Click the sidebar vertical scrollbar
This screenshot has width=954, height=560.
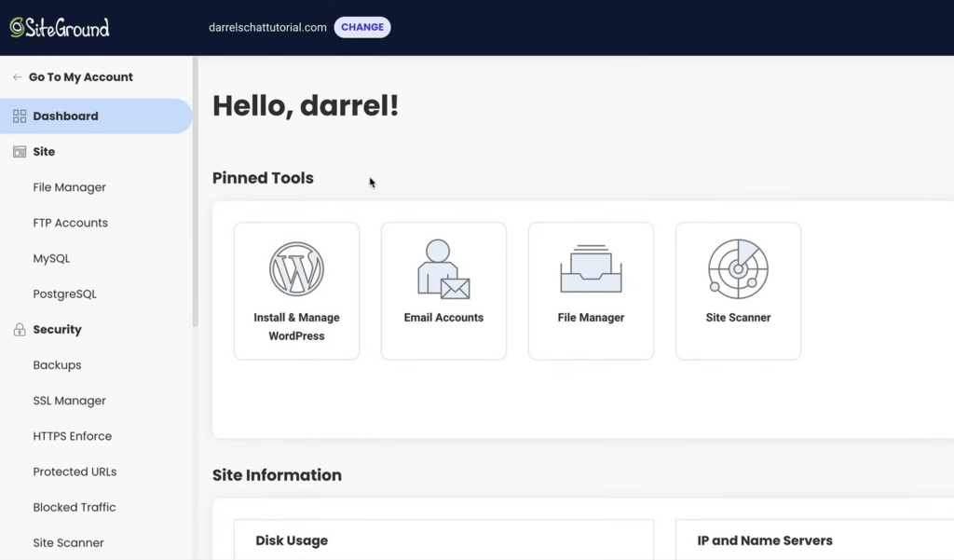coord(196,192)
